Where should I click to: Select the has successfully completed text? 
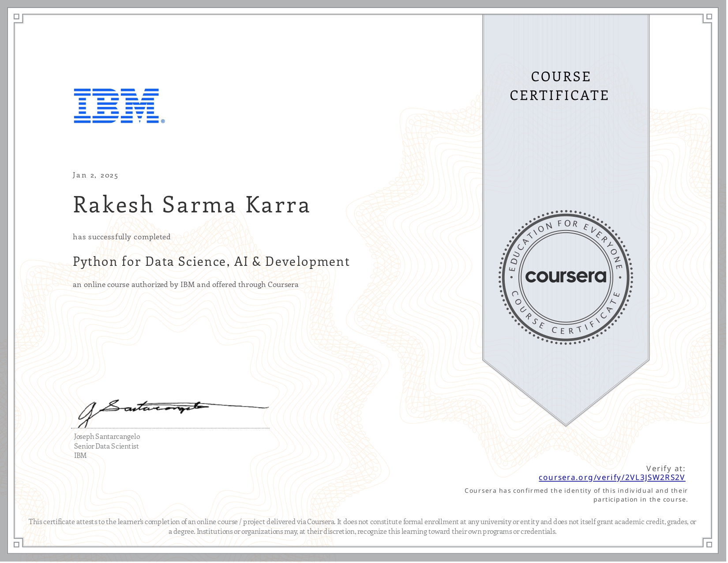coord(121,237)
